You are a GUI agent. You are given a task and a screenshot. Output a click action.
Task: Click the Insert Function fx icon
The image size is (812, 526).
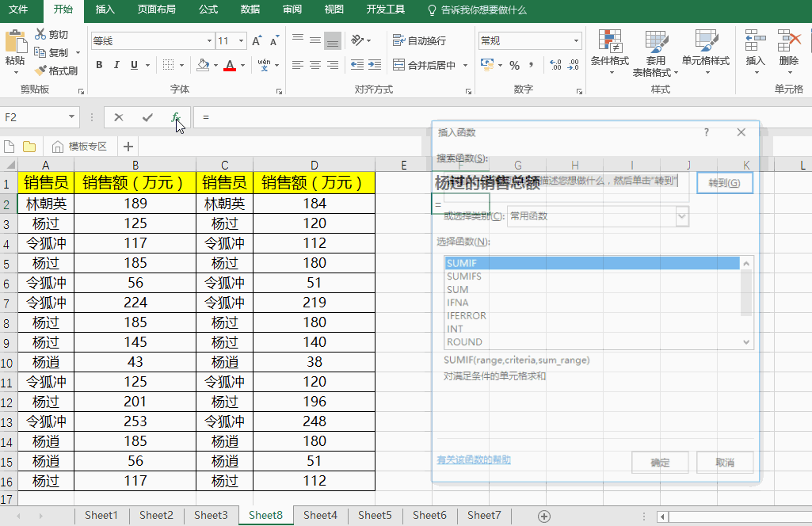pyautogui.click(x=176, y=117)
